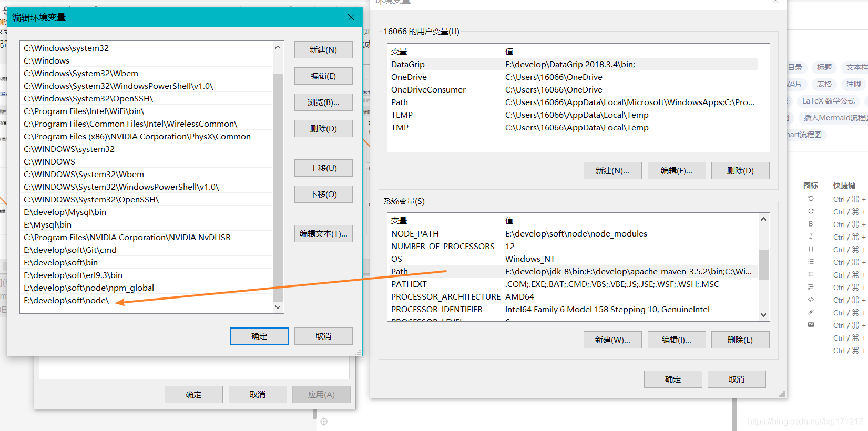Select E:\develop\soft\node\npm_global entry
The height and width of the screenshot is (431, 868).
[x=147, y=288]
